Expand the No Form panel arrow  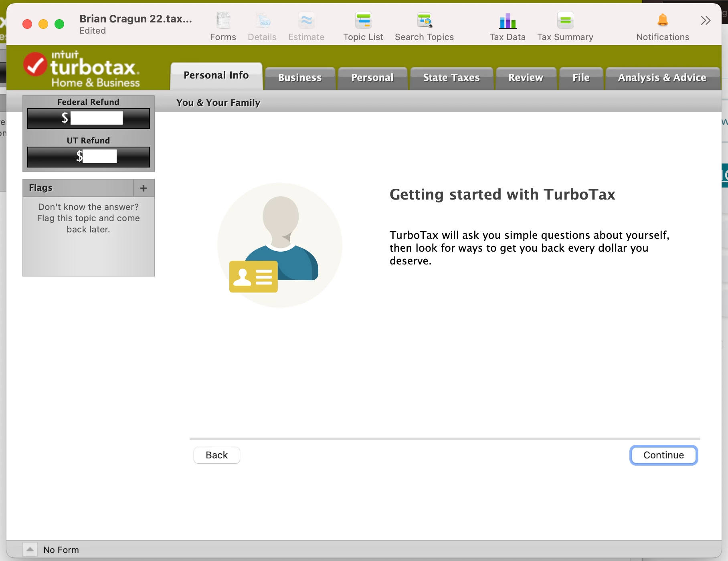(x=30, y=549)
